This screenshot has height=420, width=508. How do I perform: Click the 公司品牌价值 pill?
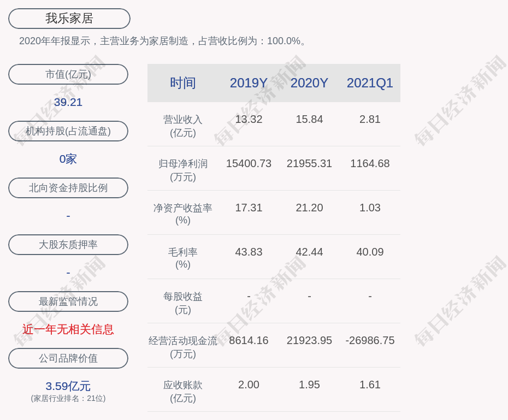[68, 358]
